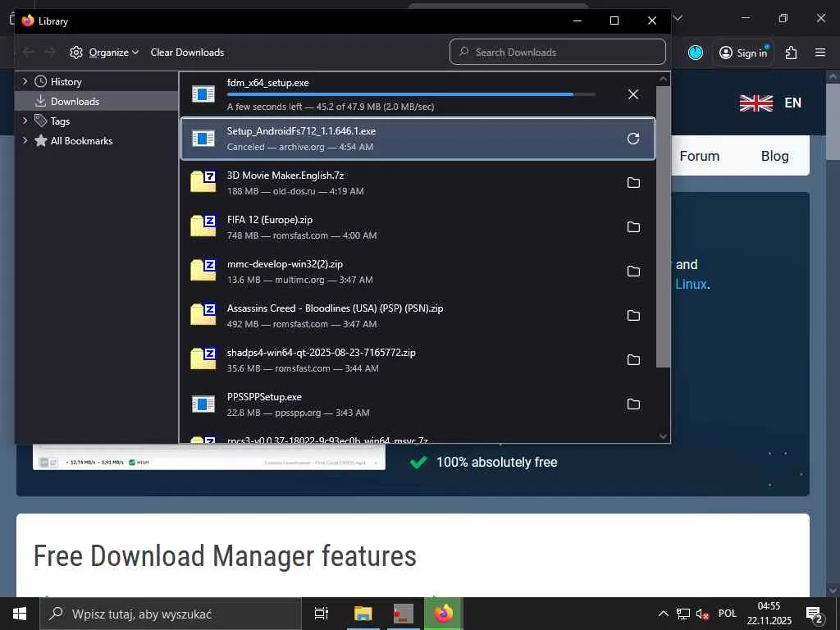This screenshot has width=840, height=630.
Task: Switch to Firefox on the taskbar
Action: point(444,614)
